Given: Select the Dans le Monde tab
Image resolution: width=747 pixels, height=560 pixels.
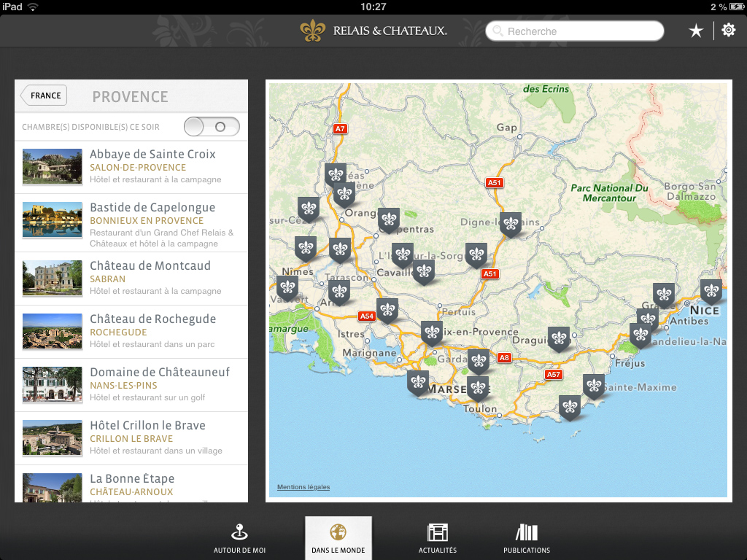Looking at the screenshot, I should (338, 538).
